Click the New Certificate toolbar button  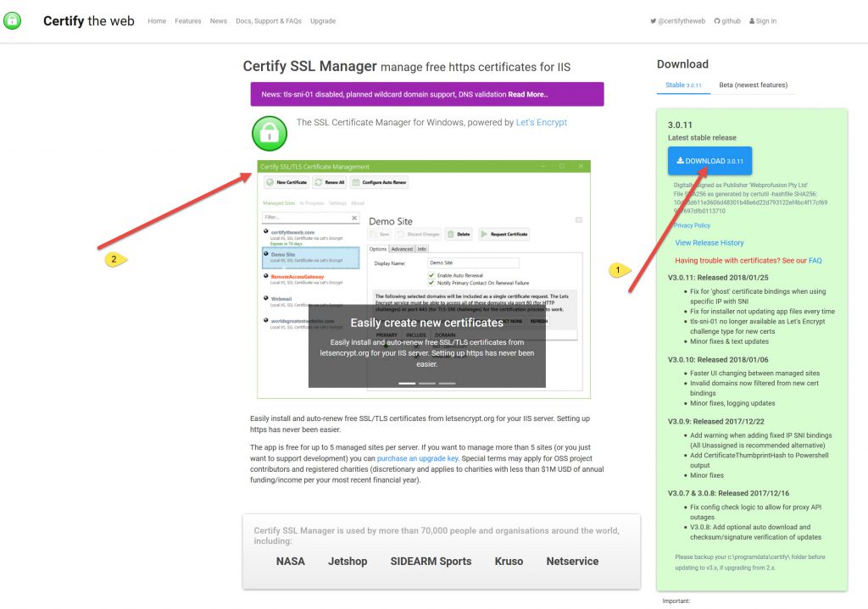[286, 182]
